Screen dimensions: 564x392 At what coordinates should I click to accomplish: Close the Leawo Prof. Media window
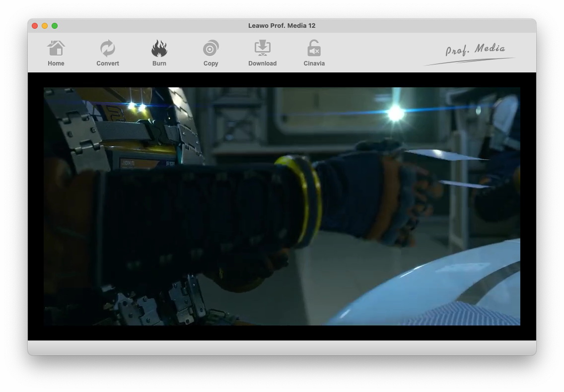35,25
